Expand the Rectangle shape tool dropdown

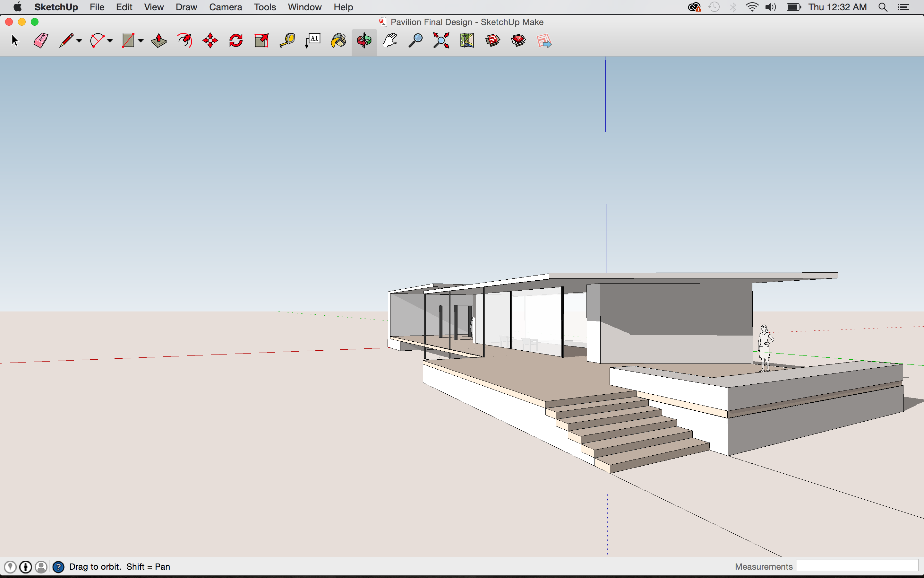(141, 40)
